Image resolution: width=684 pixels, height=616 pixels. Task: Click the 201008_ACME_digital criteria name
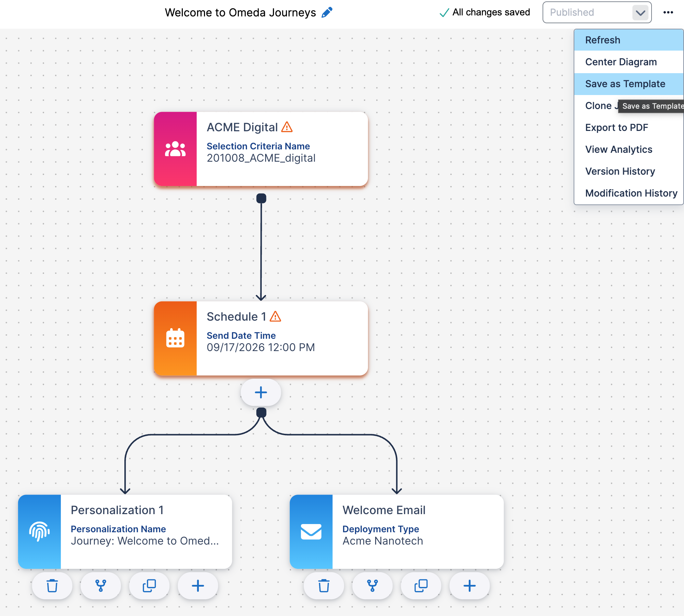coord(261,158)
